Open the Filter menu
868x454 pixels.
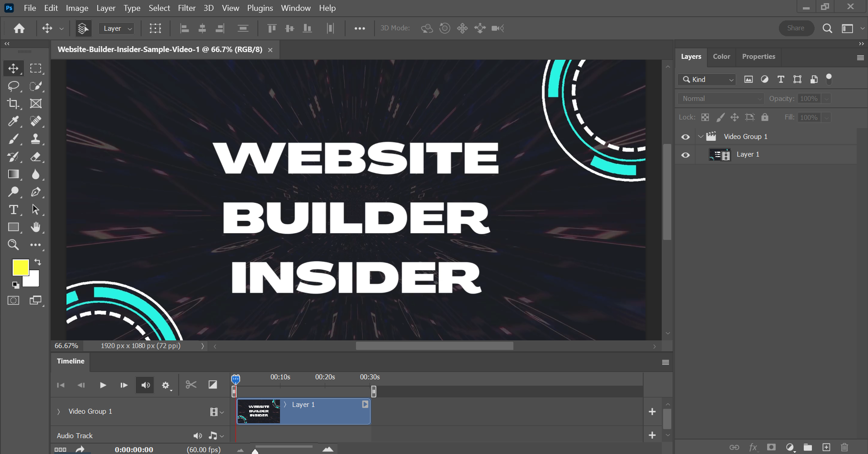pyautogui.click(x=186, y=8)
